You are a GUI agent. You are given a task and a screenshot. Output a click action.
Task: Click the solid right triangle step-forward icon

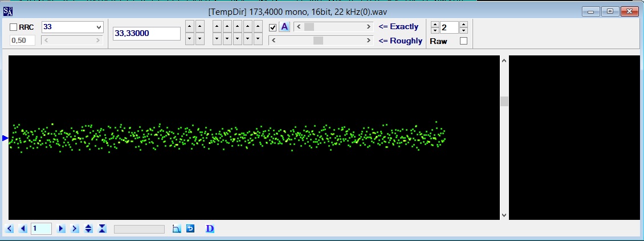click(x=61, y=228)
